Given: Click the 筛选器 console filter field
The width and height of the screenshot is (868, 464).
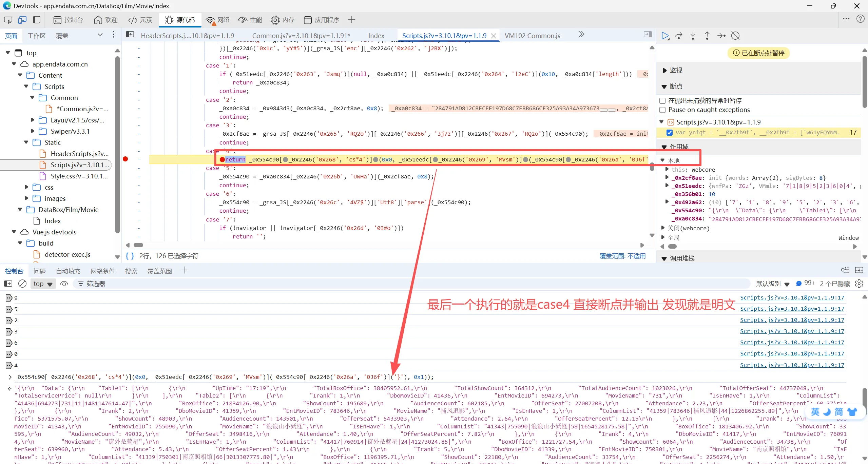Looking at the screenshot, I should click(x=96, y=284).
